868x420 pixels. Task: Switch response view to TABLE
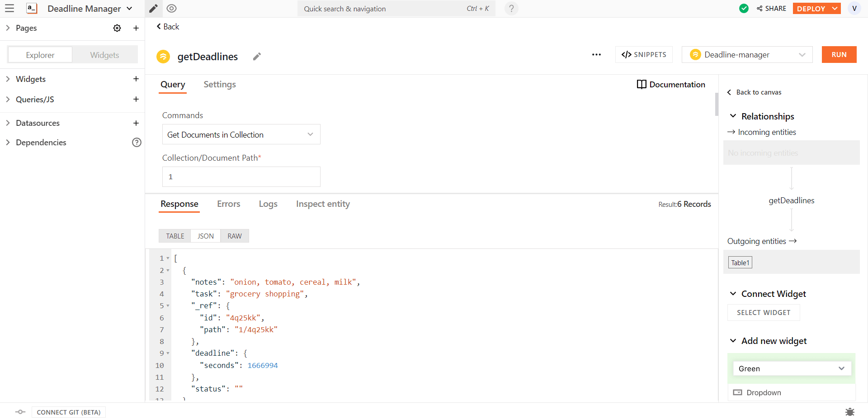(175, 236)
